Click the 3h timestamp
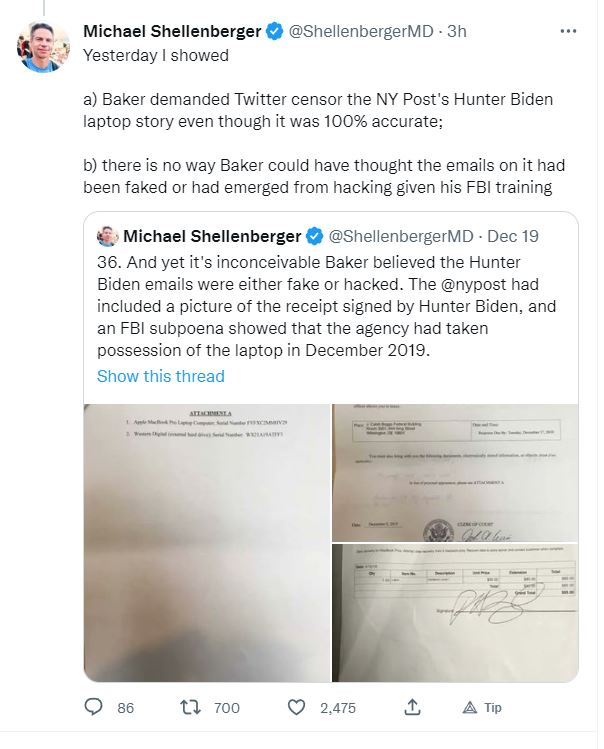The image size is (604, 749). point(456,32)
